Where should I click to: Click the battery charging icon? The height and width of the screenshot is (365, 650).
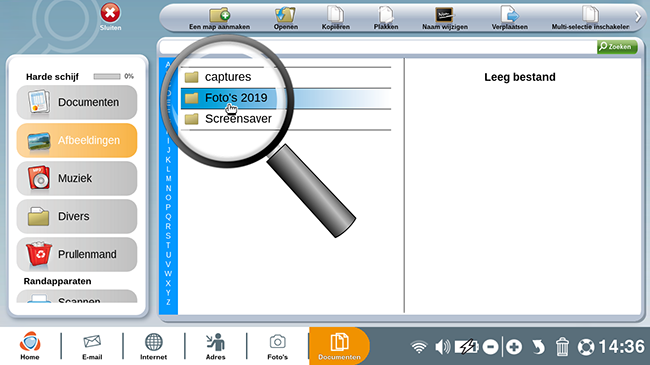467,347
